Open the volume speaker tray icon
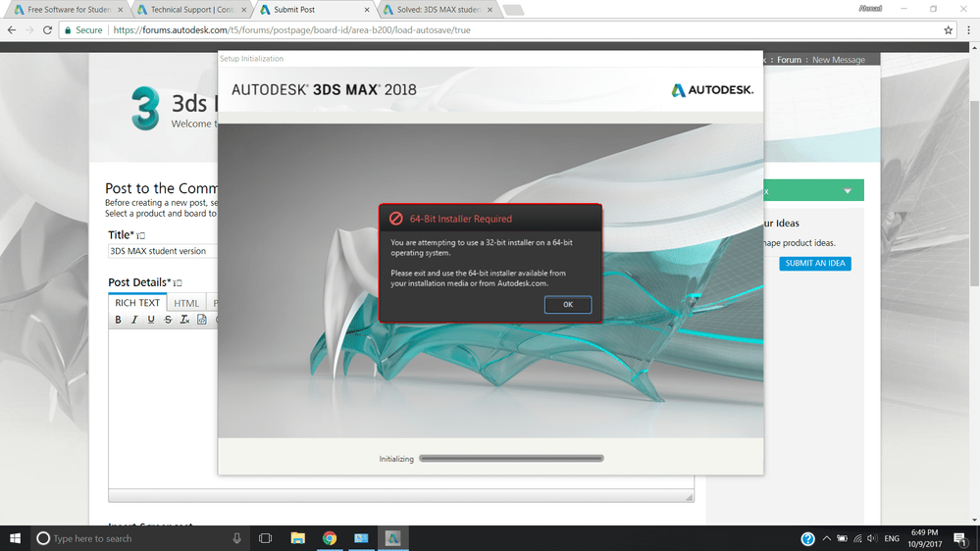 872,538
